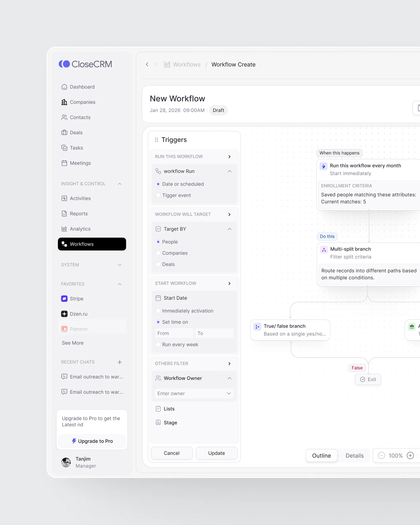Viewport: 420px width, 525px height.
Task: Select Companies as target
Action: 158,253
